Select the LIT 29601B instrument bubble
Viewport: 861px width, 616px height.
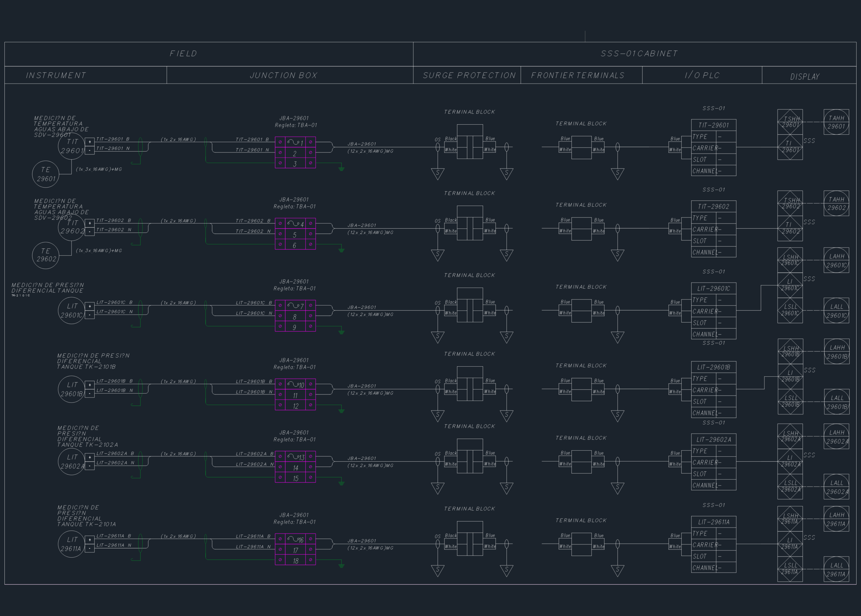coord(71,389)
